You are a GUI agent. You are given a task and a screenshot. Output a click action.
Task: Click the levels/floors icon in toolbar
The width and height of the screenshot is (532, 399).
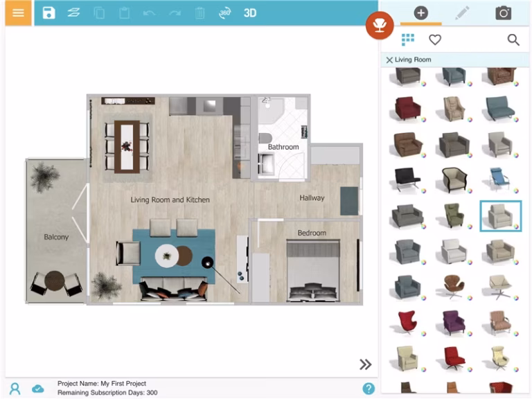click(73, 13)
